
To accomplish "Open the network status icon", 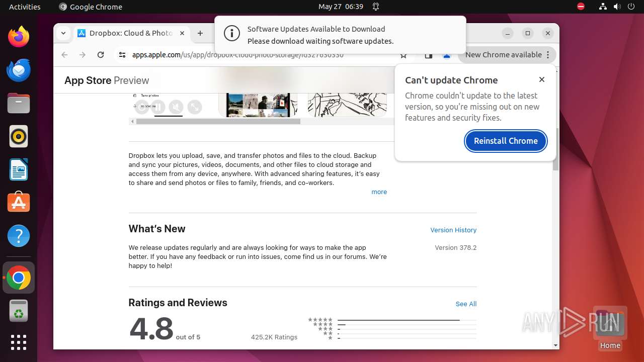I will click(x=603, y=7).
